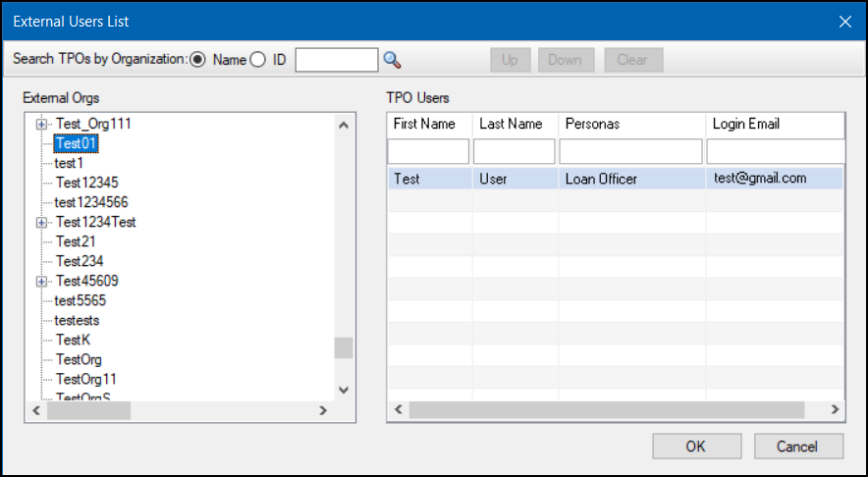Click the Login Email column header

(773, 125)
